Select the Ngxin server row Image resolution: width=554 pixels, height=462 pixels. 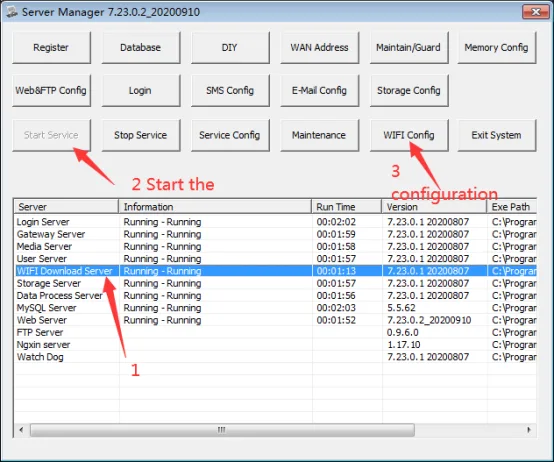[x=275, y=345]
